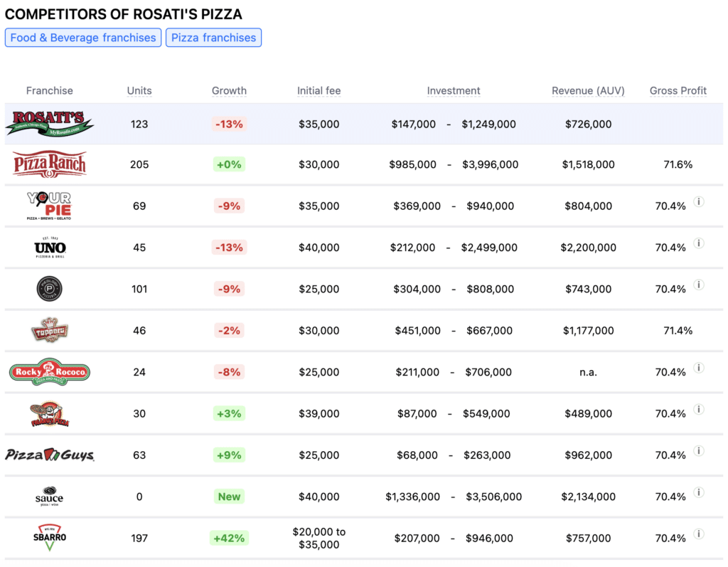Image resolution: width=728 pixels, height=567 pixels.
Task: Sort by the Units column header
Action: tap(139, 90)
